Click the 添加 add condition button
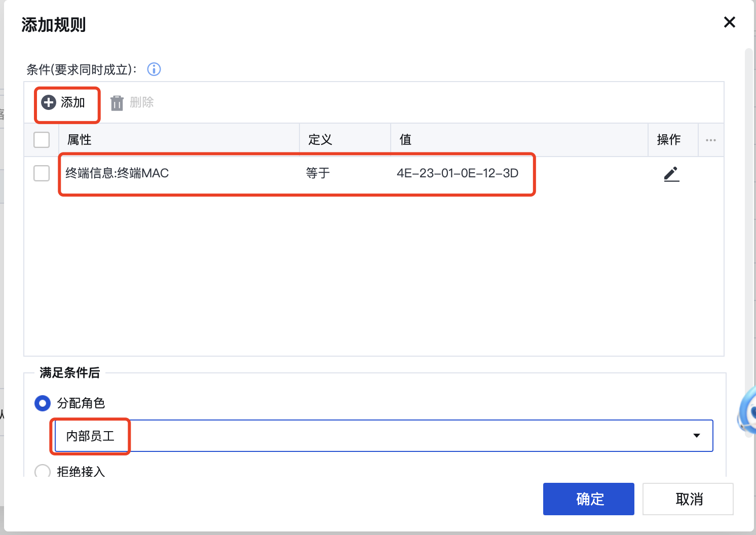Image resolution: width=756 pixels, height=535 pixels. tap(63, 103)
